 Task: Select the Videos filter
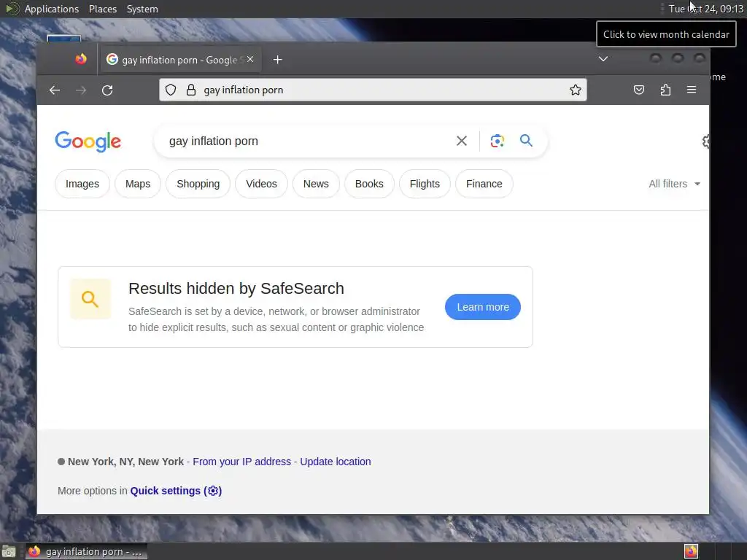(261, 184)
